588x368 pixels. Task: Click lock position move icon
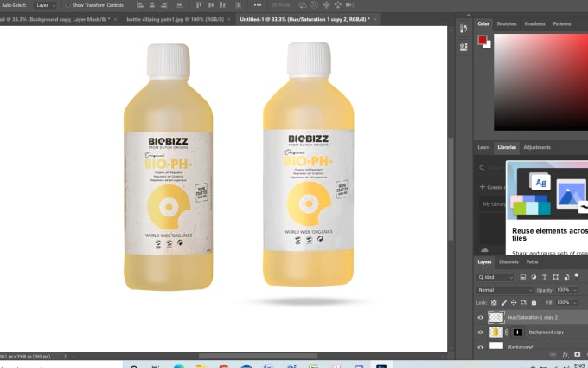click(x=514, y=302)
